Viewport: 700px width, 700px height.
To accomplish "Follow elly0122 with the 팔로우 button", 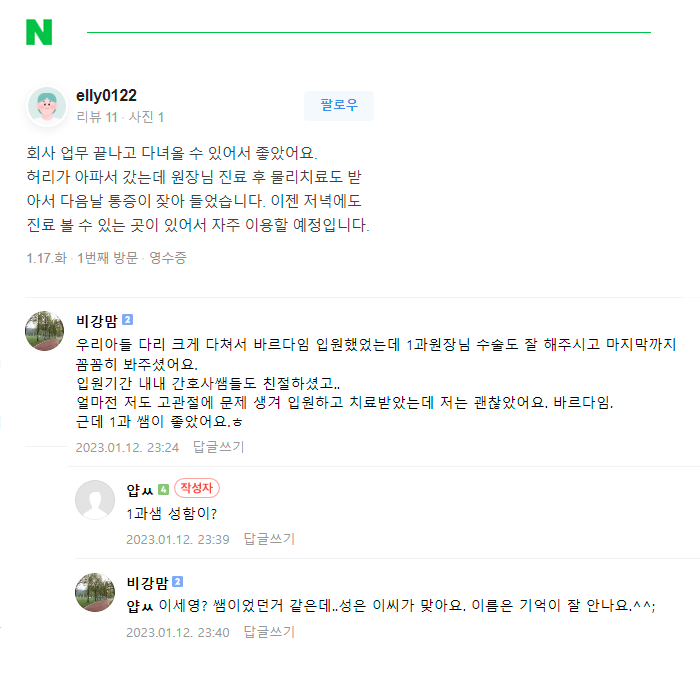I will click(339, 105).
